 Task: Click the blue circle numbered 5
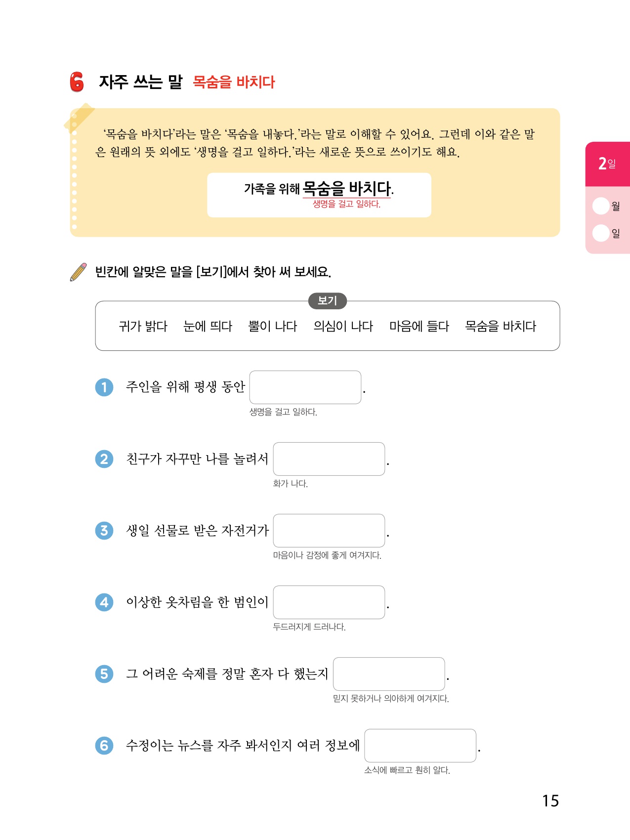[x=104, y=674]
